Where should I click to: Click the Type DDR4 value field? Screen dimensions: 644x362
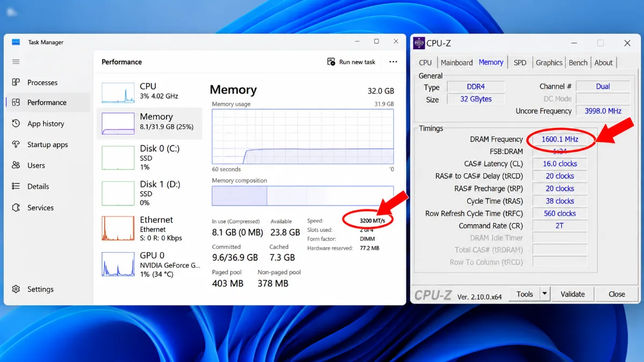click(x=475, y=87)
